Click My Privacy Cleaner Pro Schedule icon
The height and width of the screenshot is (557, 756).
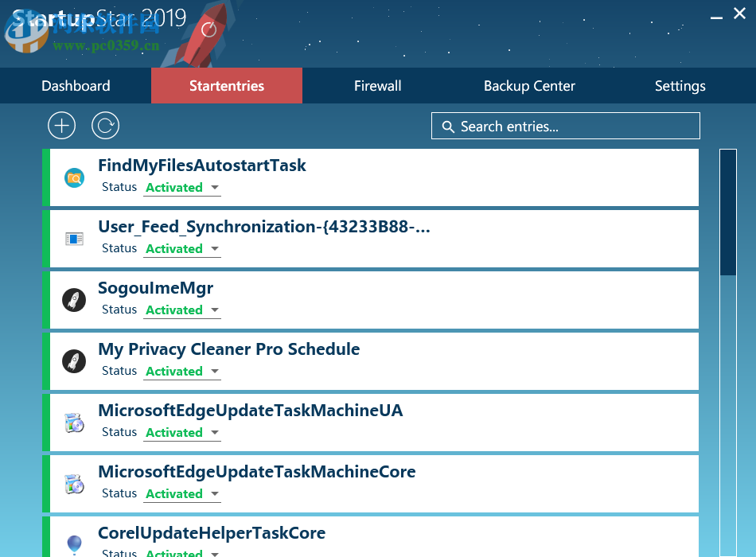click(74, 361)
